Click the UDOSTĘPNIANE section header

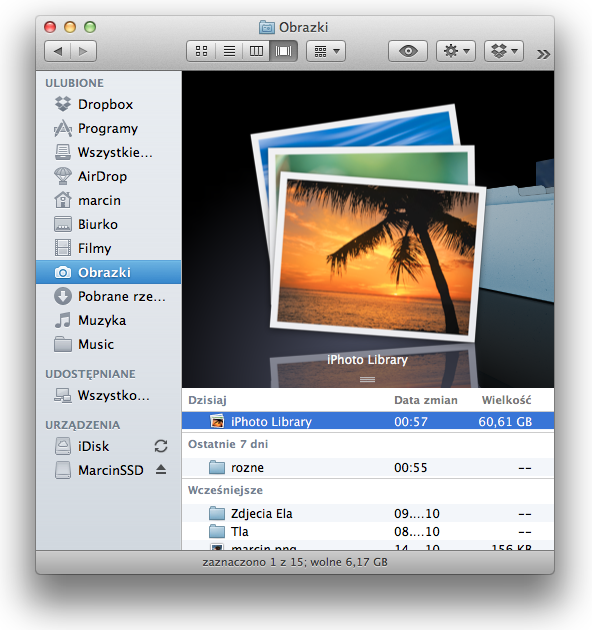click(x=90, y=374)
